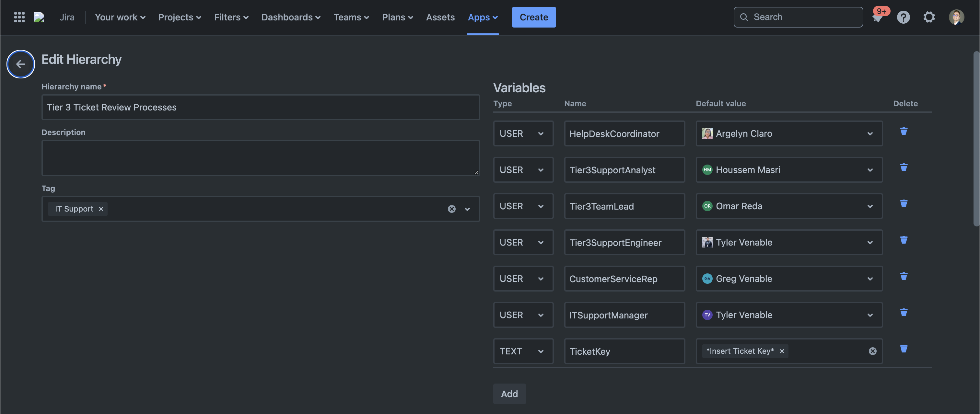Click Add to create new variable
Image resolution: width=980 pixels, height=414 pixels.
(x=509, y=394)
